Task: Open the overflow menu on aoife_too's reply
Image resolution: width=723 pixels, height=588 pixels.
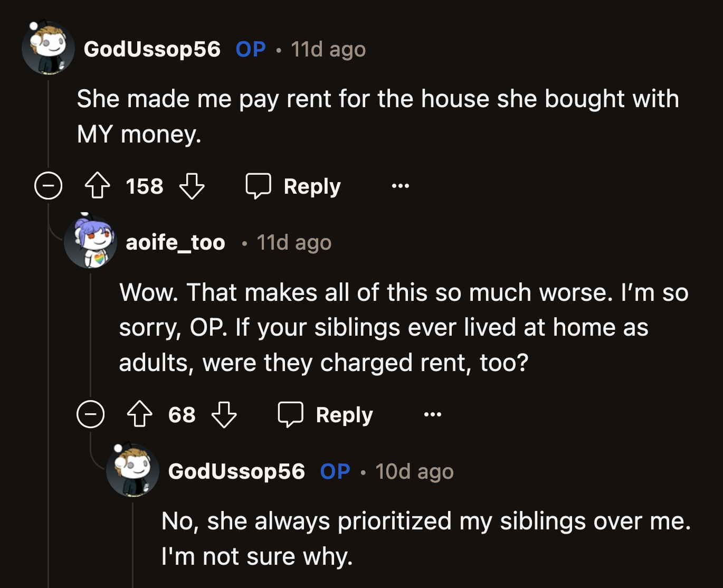Action: click(x=433, y=414)
